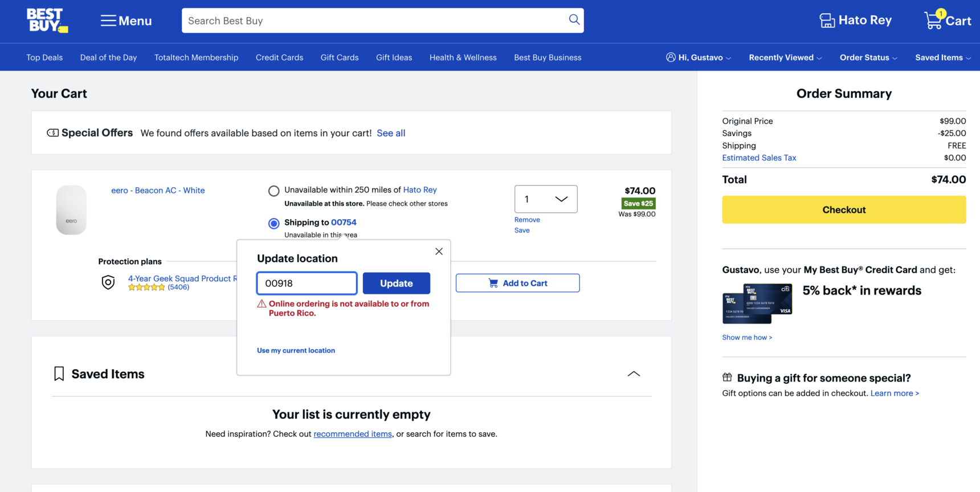
Task: Click the 4-Year Geek Squad Product plan link
Action: [x=182, y=278]
